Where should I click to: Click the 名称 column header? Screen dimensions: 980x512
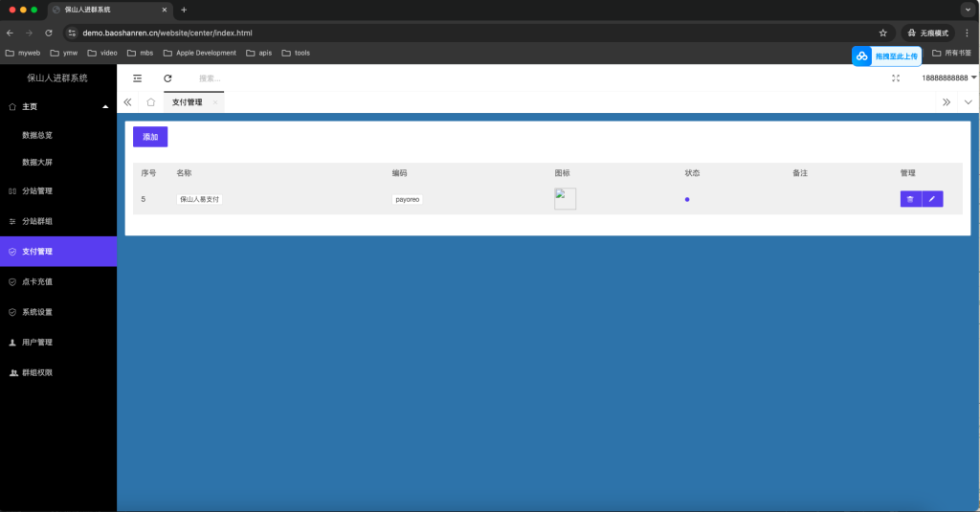[x=184, y=173]
